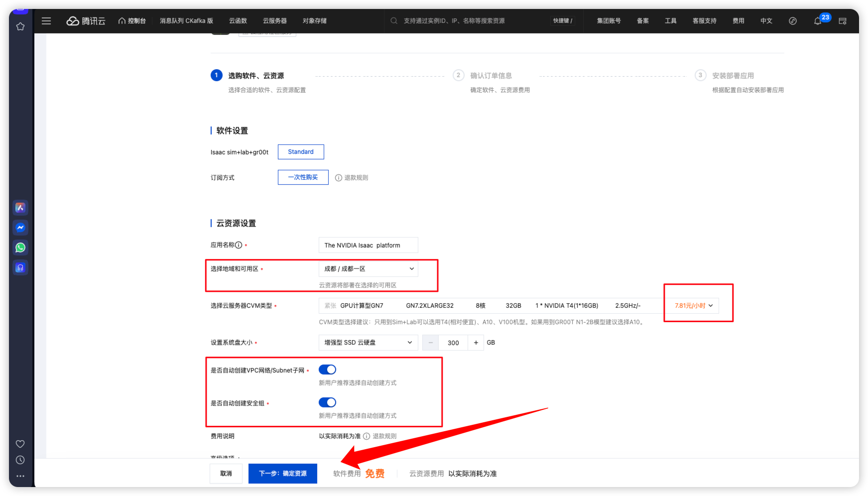Click the 快捷键 / shortcut badge
Screen dimensions: 868x496
point(563,21)
